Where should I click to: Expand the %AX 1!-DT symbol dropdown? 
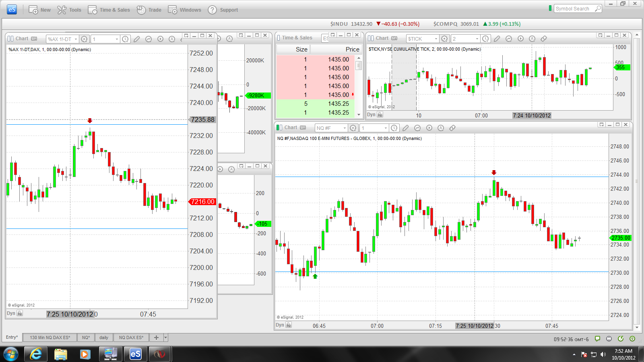click(x=76, y=39)
